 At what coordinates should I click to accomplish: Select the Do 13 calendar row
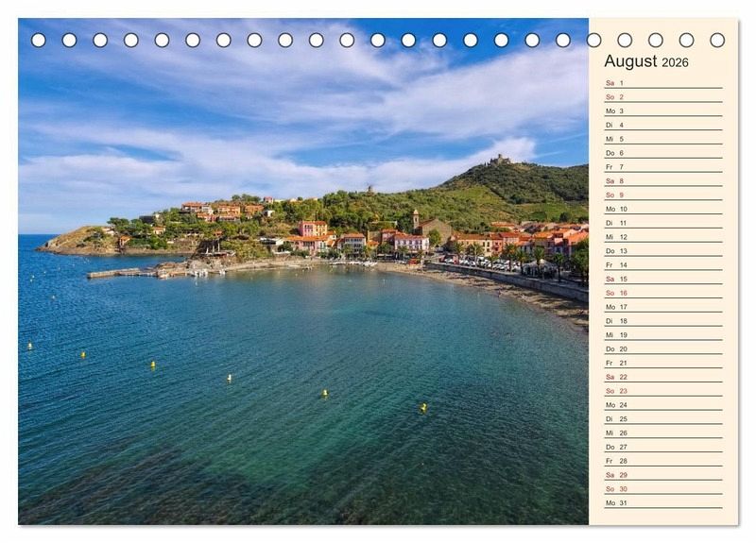point(663,250)
